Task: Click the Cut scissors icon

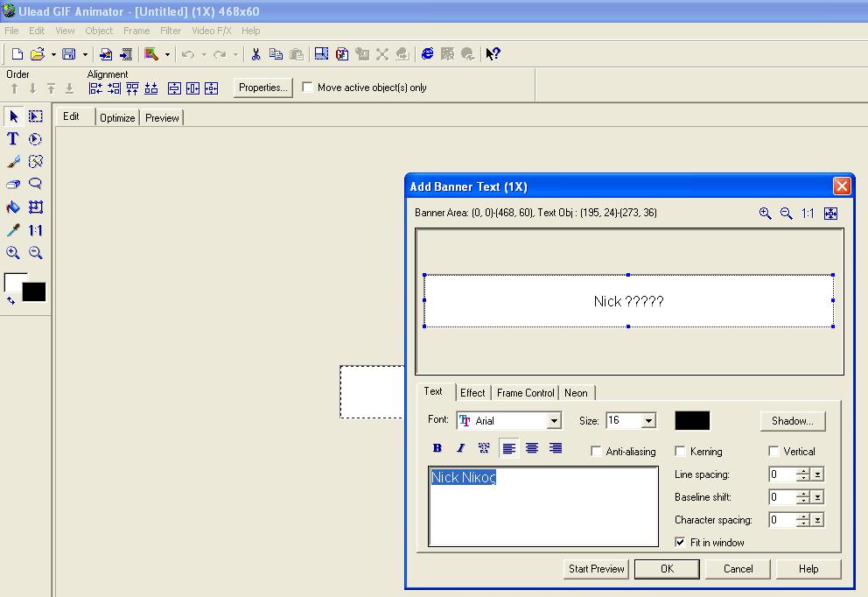Action: click(255, 53)
